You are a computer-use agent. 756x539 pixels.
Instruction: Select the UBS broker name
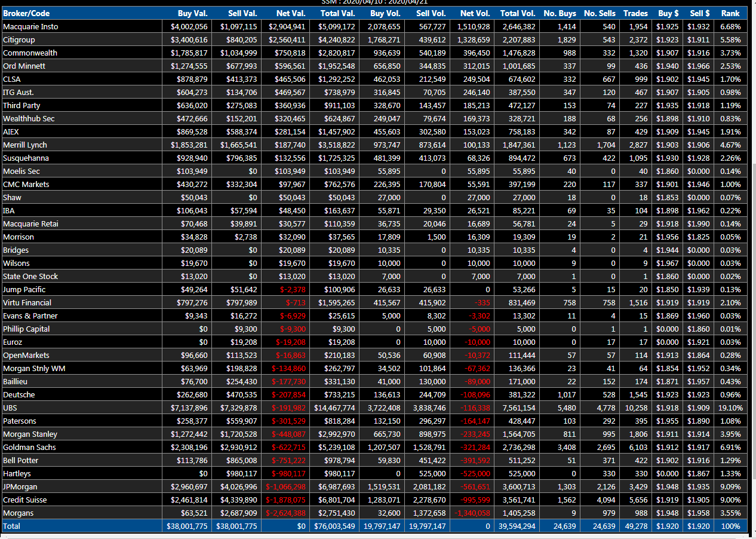pos(10,408)
